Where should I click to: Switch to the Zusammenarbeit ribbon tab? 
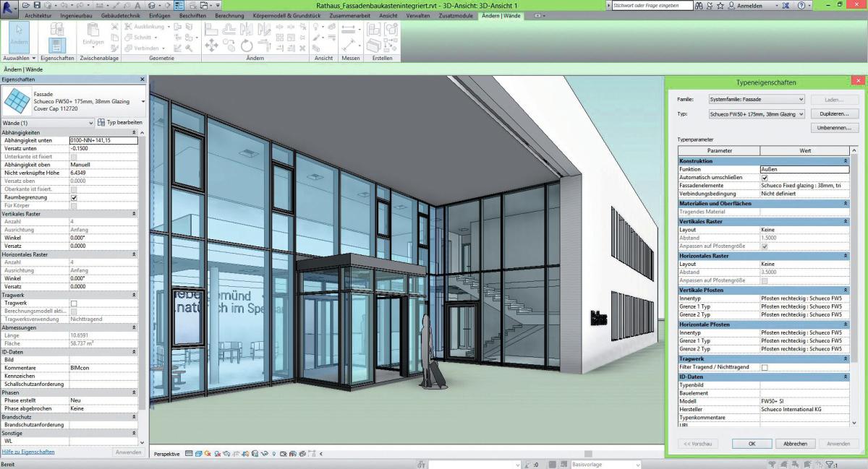tap(350, 15)
